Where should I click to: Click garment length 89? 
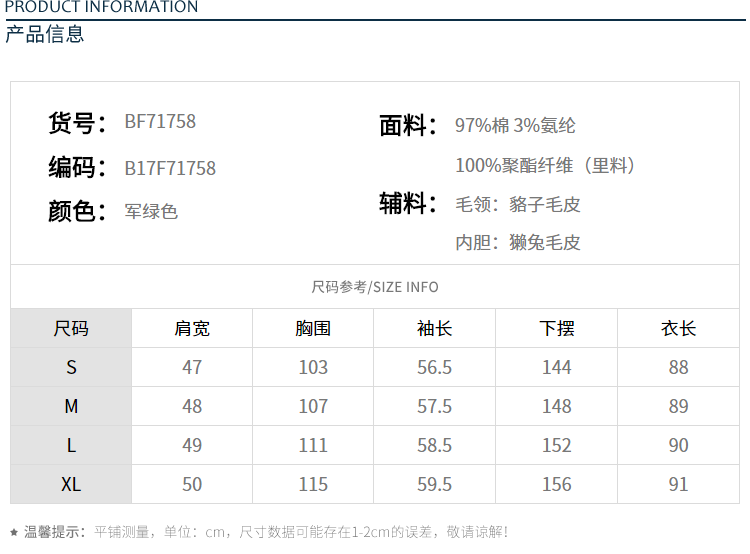point(678,407)
